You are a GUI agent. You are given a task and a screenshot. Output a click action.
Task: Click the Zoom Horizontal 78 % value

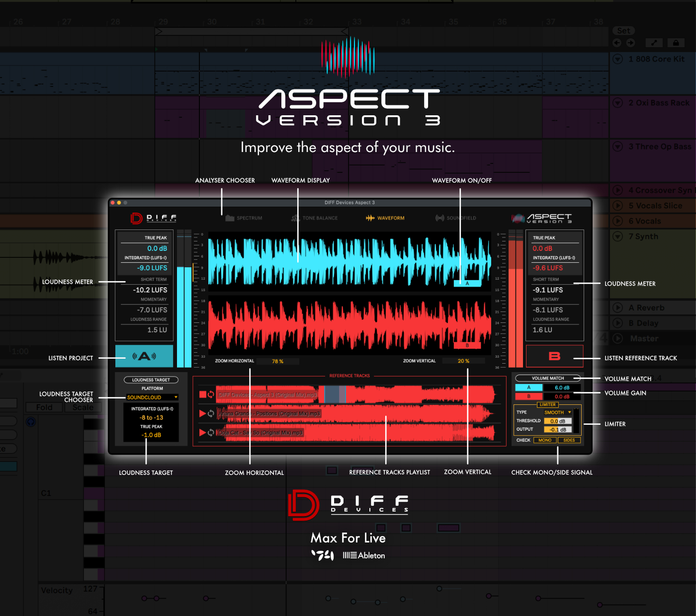tap(277, 361)
